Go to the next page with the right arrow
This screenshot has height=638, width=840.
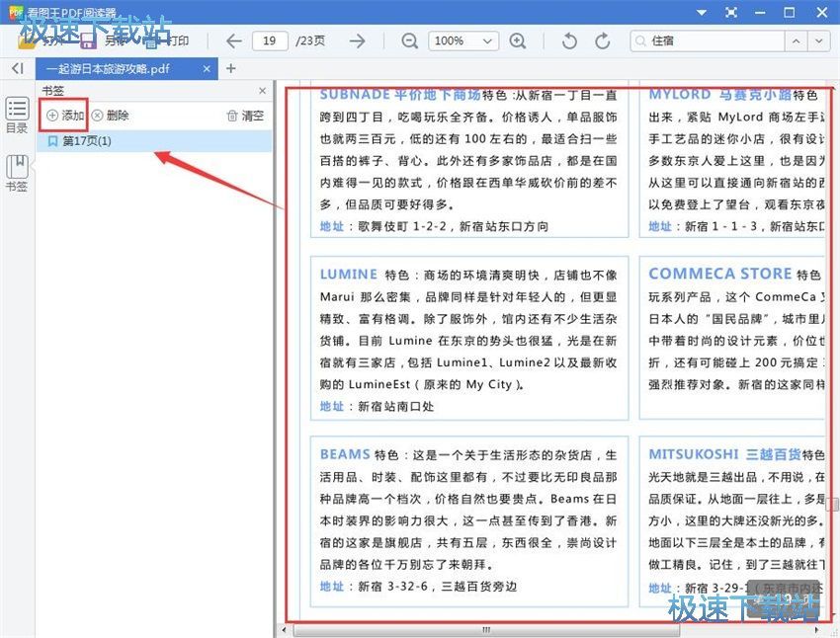tap(358, 40)
